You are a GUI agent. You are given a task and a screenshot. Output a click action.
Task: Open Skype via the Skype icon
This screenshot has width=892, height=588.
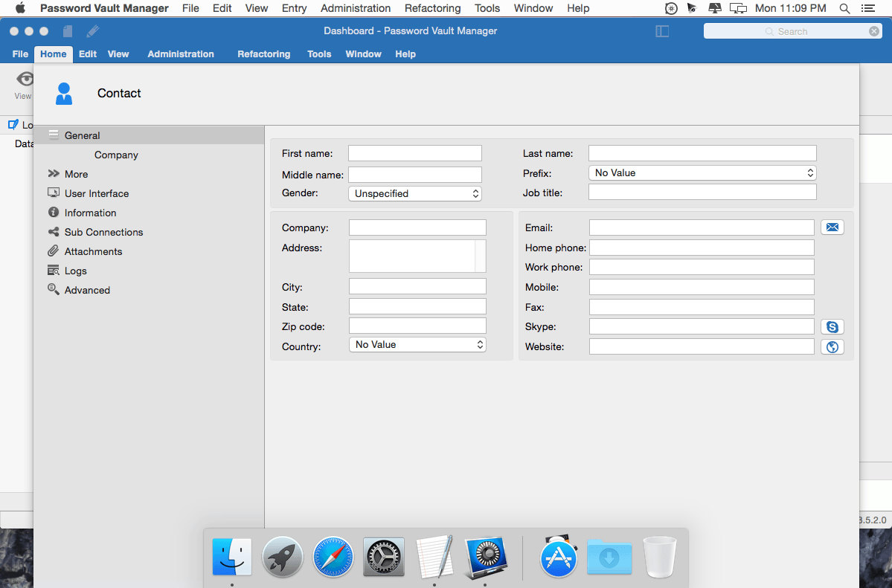832,326
